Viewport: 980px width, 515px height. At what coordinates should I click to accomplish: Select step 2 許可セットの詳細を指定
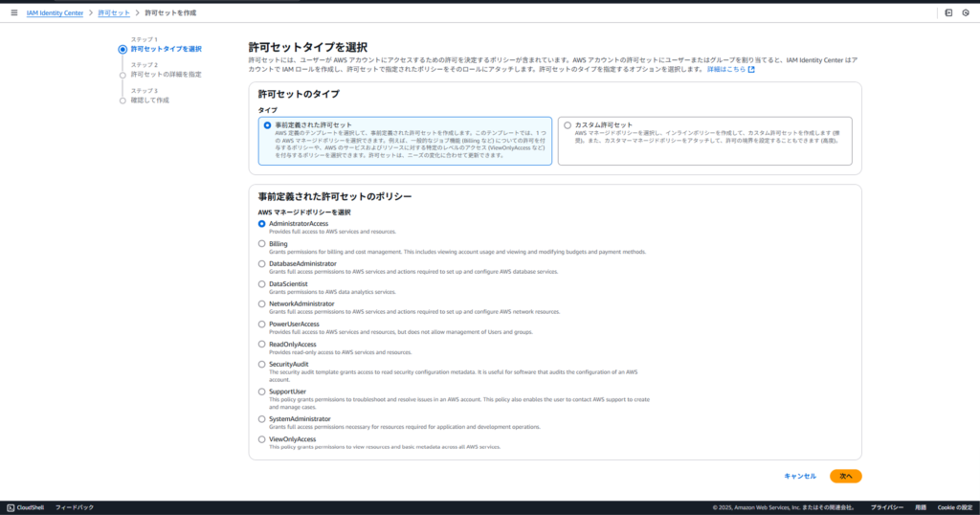point(166,75)
